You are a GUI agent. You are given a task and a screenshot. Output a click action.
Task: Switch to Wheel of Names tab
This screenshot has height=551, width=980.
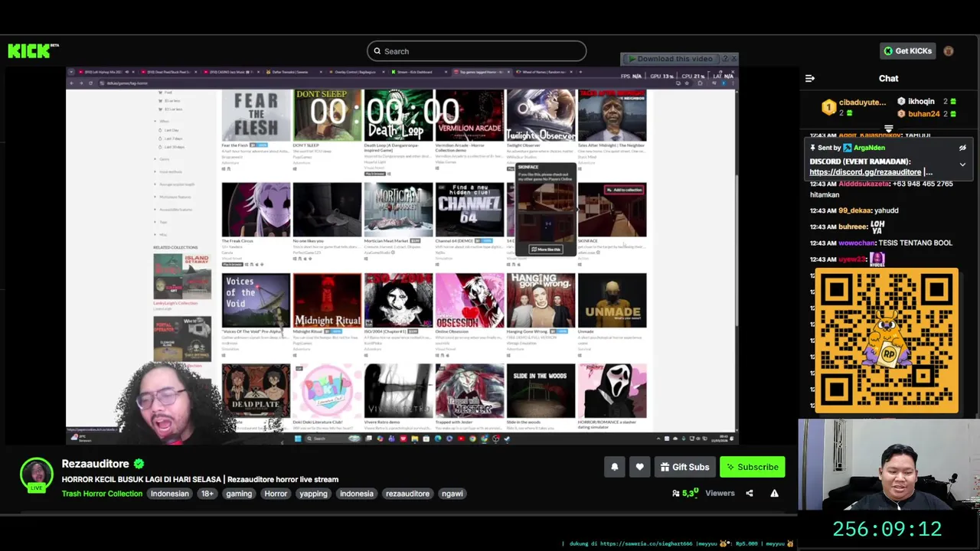(x=544, y=72)
